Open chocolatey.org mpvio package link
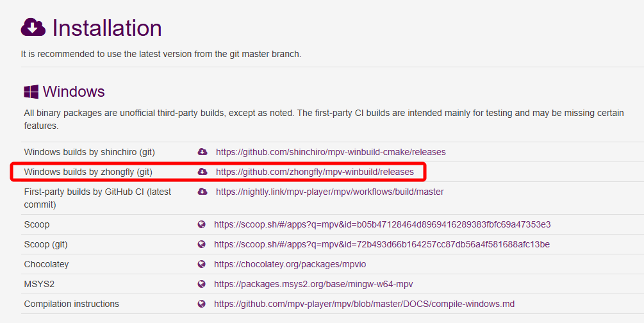This screenshot has height=323, width=644. coord(290,264)
